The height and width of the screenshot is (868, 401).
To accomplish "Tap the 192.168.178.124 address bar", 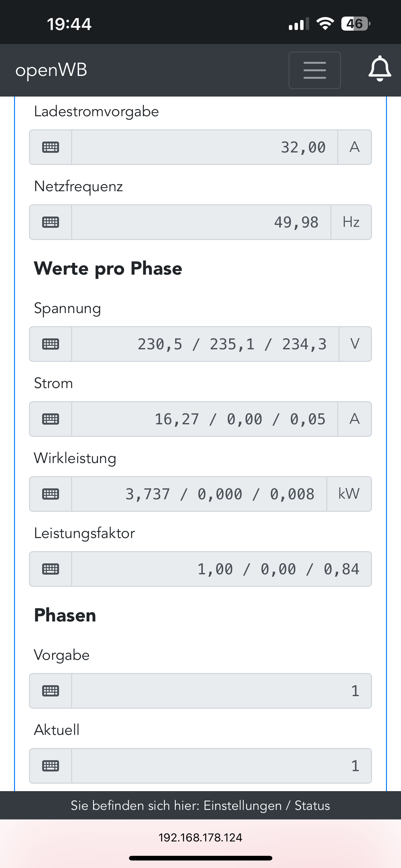I will click(x=200, y=838).
